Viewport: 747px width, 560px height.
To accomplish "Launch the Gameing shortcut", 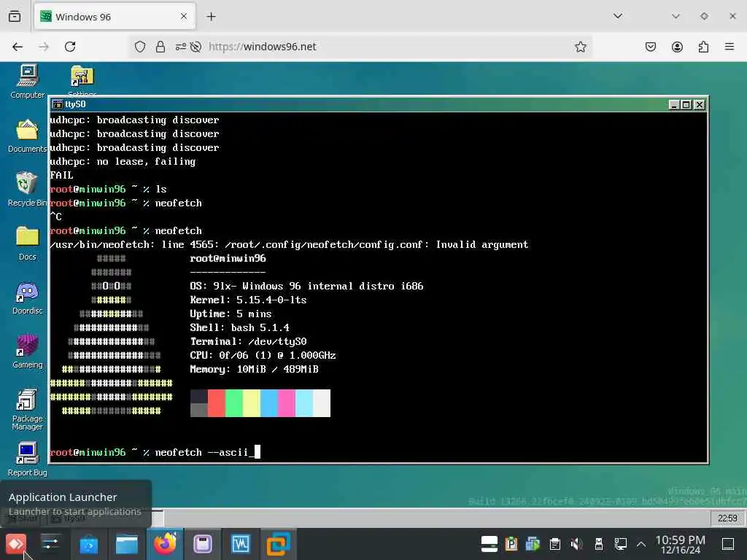I will [27, 351].
